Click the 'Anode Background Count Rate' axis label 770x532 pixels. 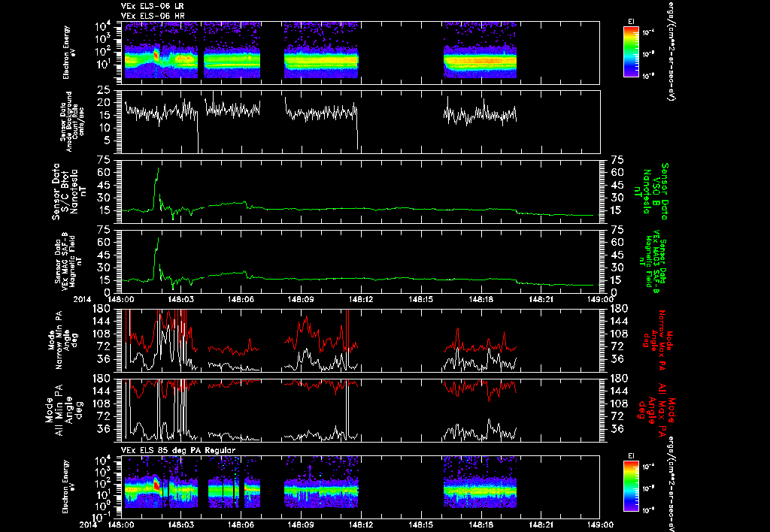click(69, 122)
